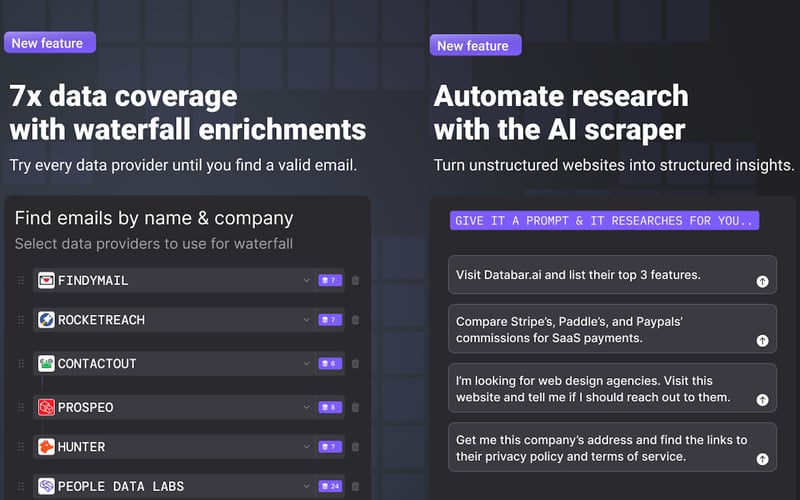Select the 'web design agencies' prompt card
This screenshot has height=500, width=800.
[x=612, y=388]
